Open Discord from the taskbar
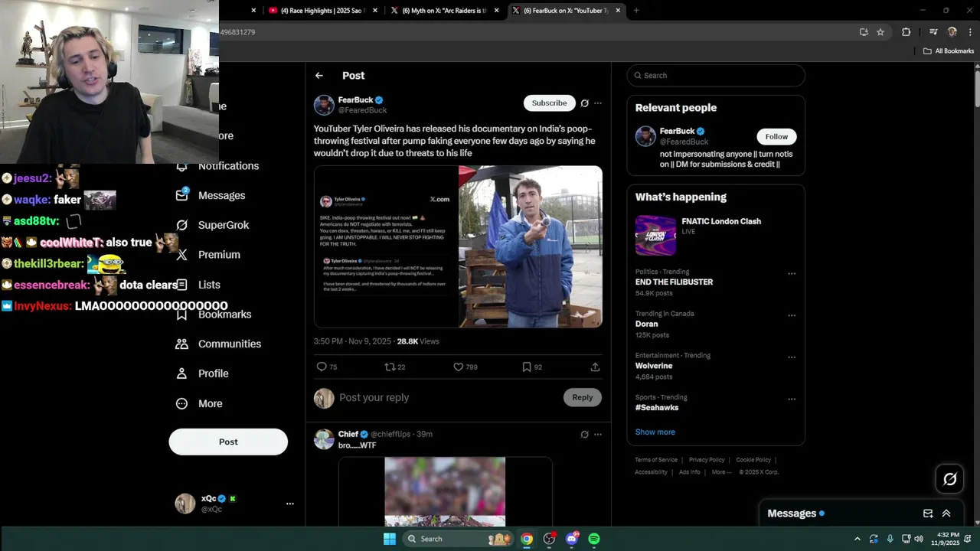The width and height of the screenshot is (980, 551). tap(572, 539)
